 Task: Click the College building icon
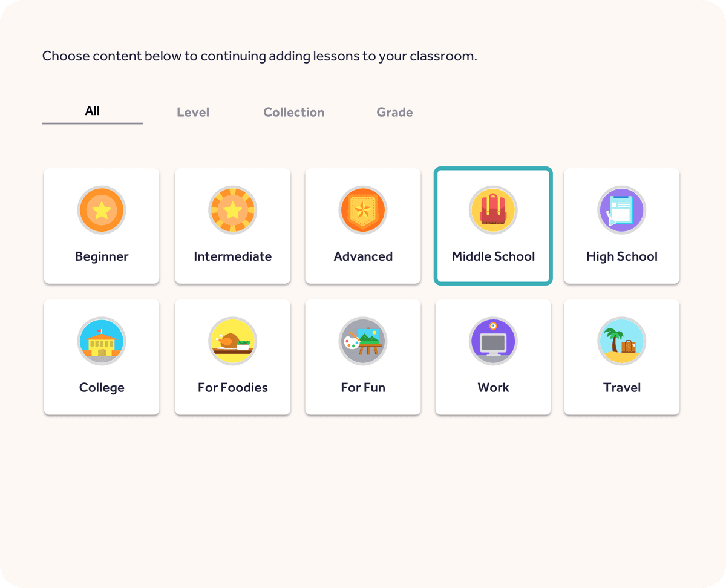click(x=102, y=341)
